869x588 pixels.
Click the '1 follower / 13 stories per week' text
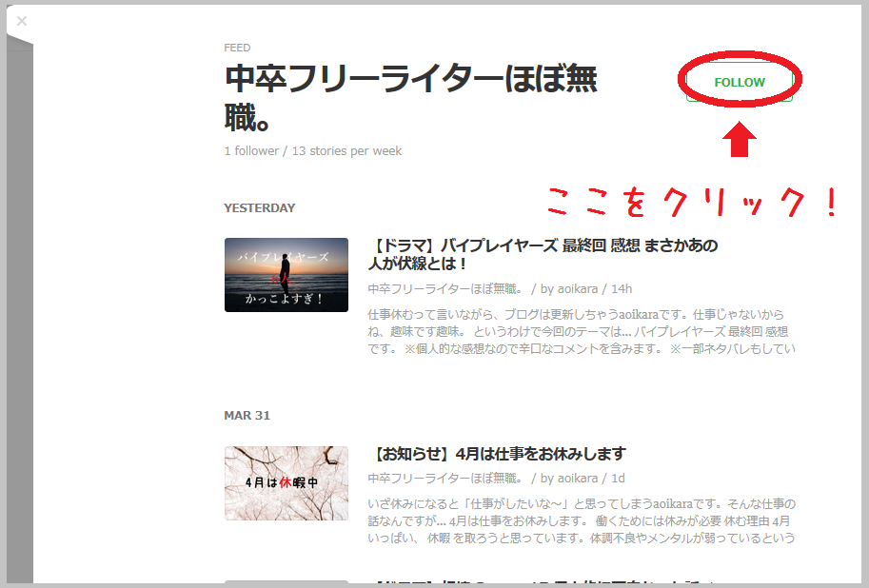coord(313,150)
